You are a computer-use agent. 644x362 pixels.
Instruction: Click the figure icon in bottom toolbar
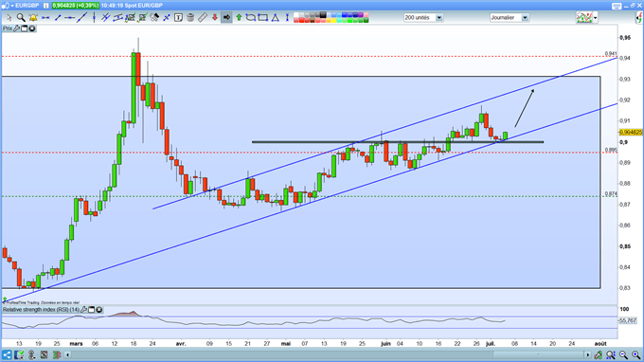31,354
